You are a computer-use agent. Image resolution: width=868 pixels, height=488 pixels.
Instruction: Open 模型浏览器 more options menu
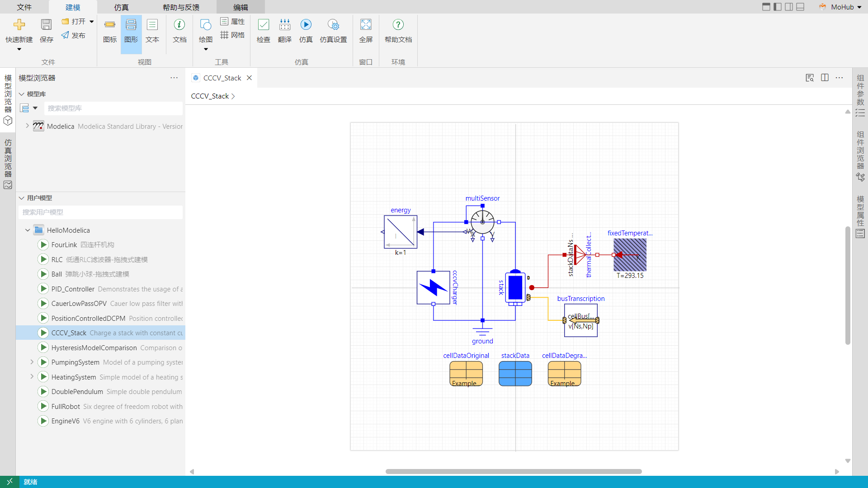click(174, 78)
